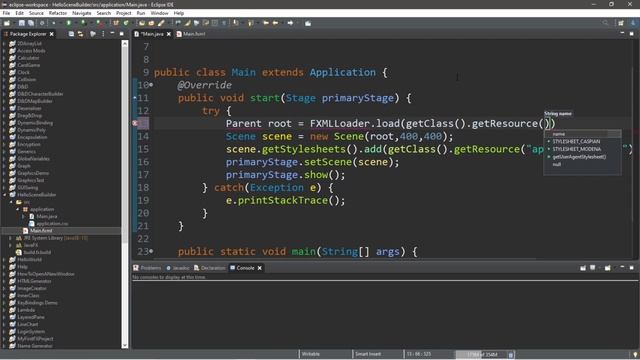Click the Run External Tools icon with red toolbox

click(99, 23)
